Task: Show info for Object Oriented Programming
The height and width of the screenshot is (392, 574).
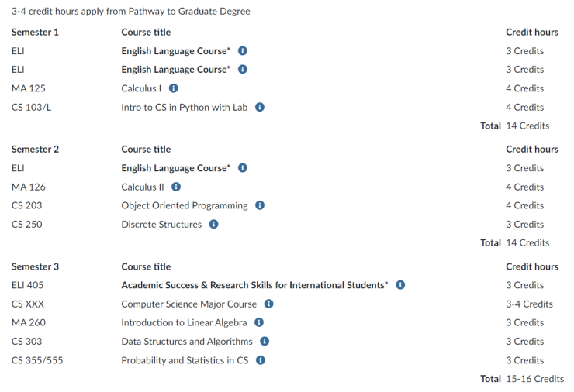Action: pyautogui.click(x=260, y=205)
